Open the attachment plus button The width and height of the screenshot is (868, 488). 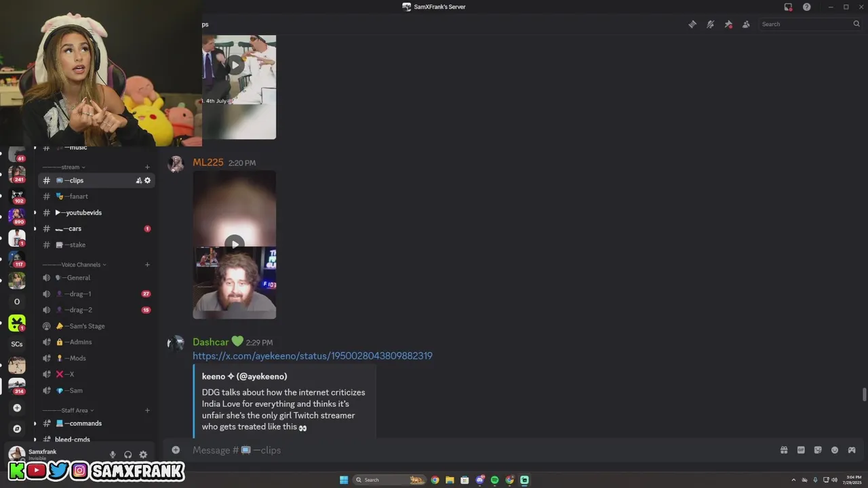[176, 450]
